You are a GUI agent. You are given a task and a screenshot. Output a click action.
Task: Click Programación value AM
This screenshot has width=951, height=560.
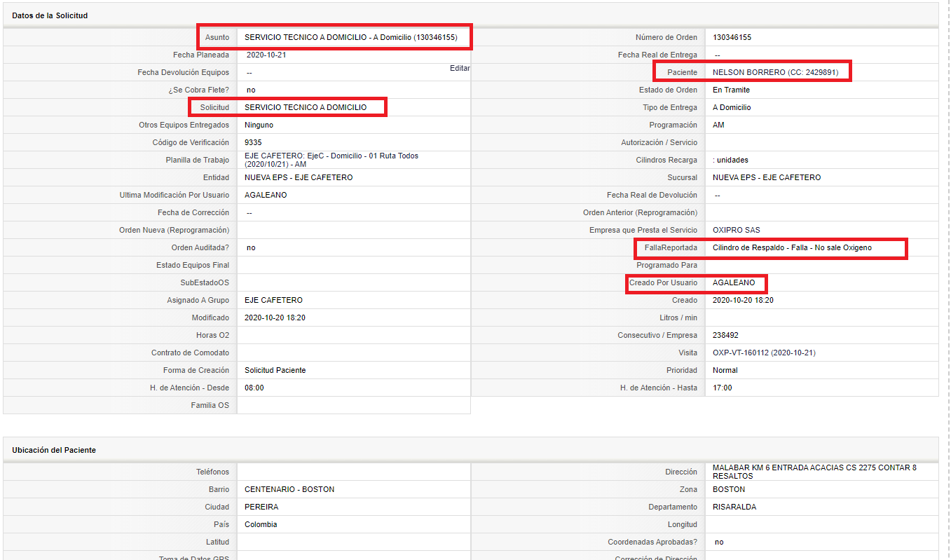(718, 125)
